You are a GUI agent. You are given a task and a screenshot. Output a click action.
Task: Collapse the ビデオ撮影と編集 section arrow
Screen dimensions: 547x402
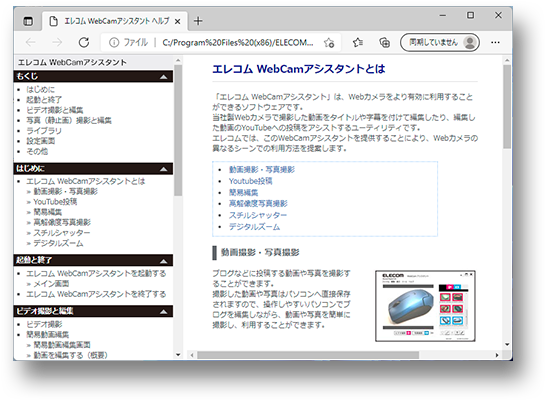[x=163, y=312]
